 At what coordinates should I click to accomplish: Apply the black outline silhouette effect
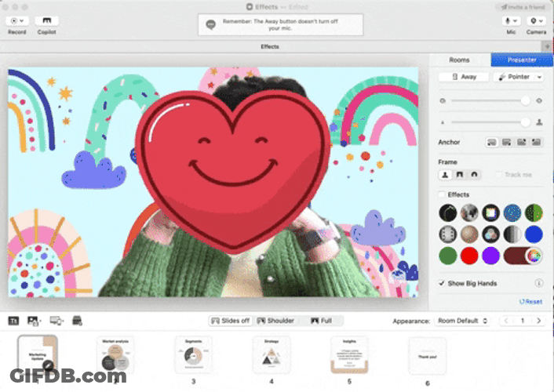[447, 213]
